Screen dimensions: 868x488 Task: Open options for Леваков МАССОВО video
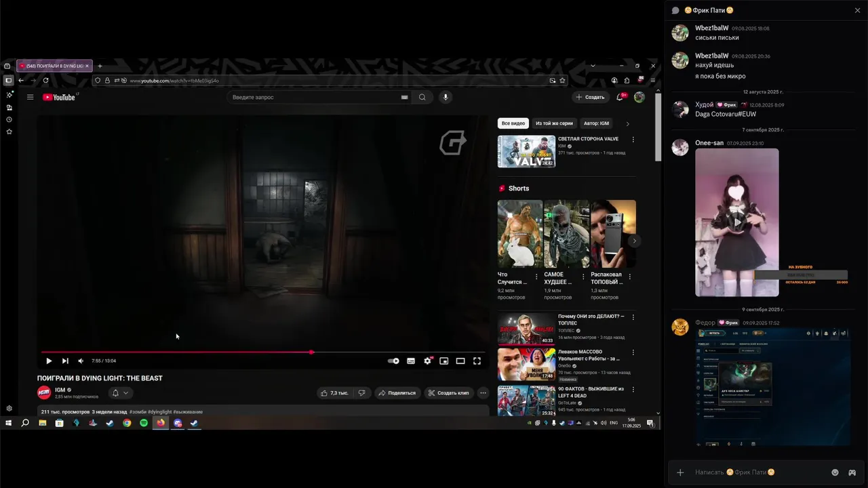coord(633,353)
